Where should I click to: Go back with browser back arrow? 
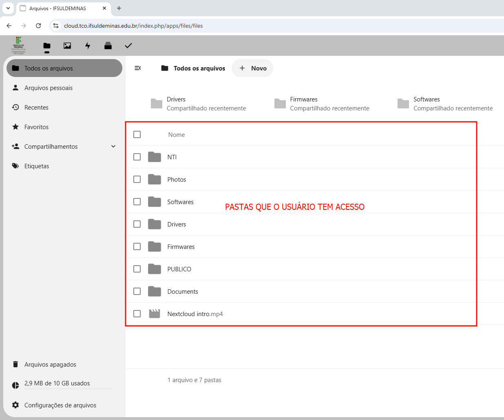tap(9, 26)
